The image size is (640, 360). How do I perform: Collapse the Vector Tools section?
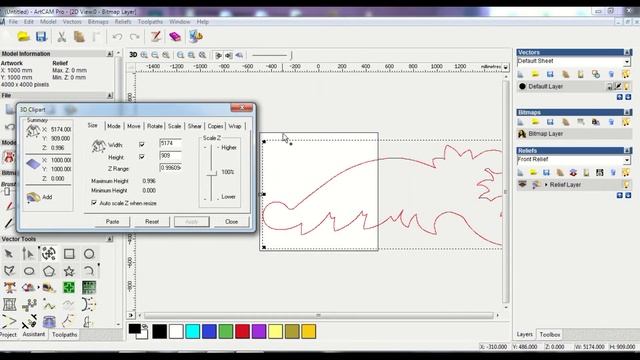109,239
